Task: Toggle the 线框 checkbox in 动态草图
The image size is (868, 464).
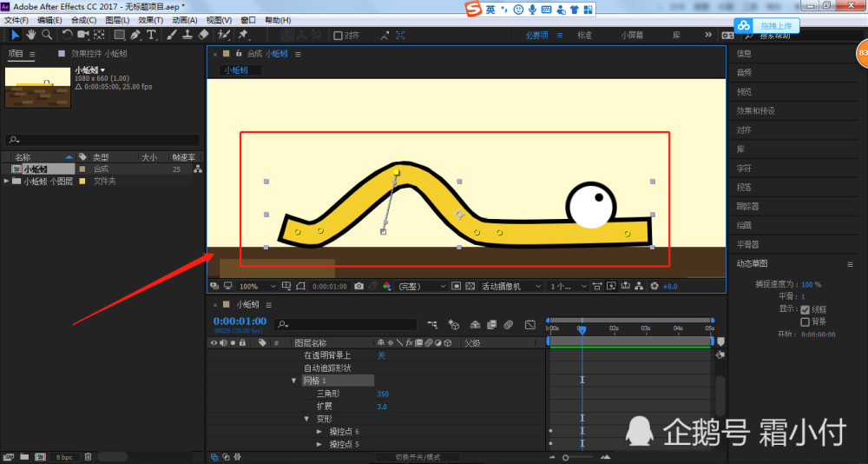Action: click(x=806, y=309)
